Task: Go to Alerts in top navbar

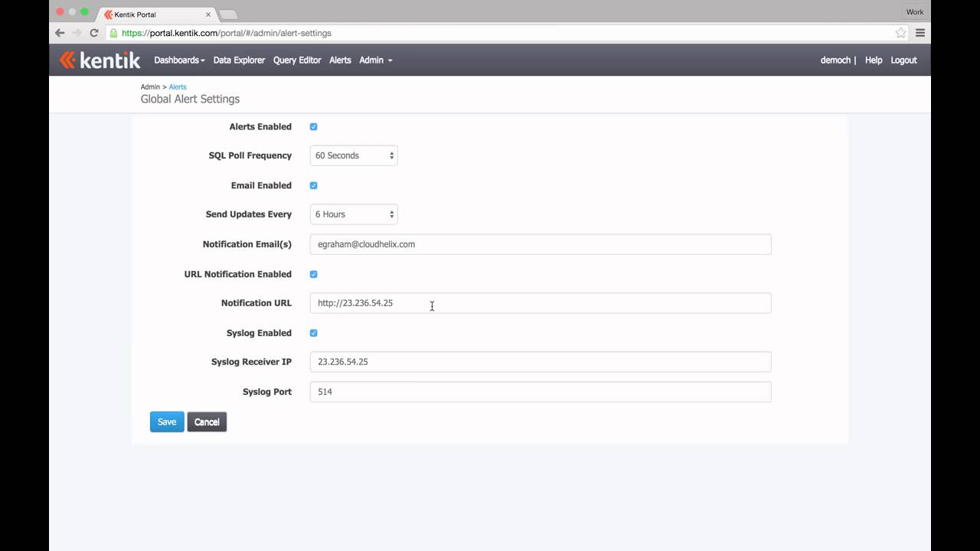Action: (x=340, y=60)
